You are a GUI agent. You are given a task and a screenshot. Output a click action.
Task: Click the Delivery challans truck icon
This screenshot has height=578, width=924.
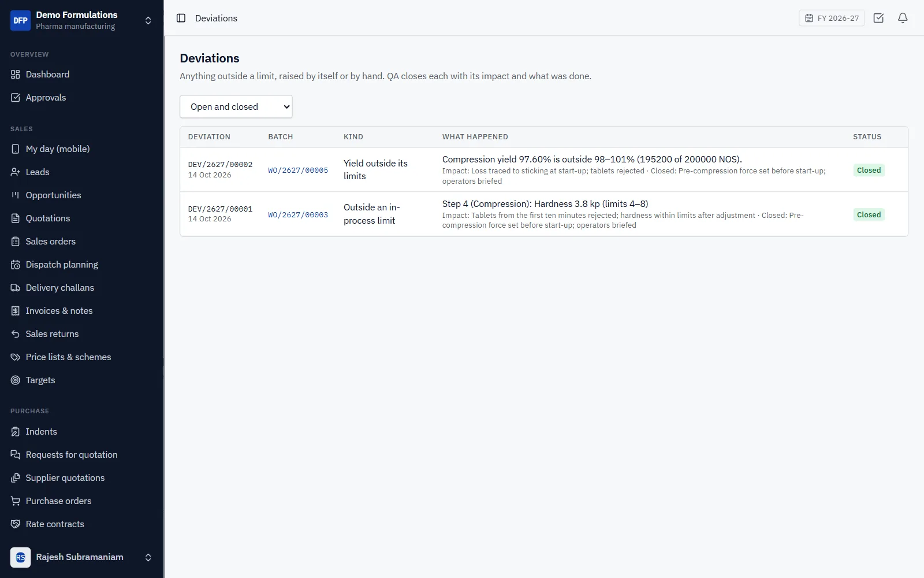[x=16, y=288]
